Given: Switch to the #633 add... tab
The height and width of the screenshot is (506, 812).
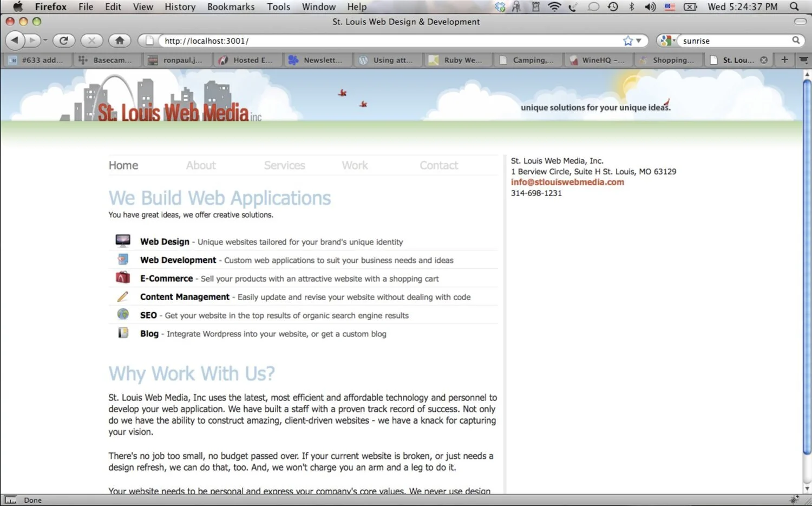Looking at the screenshot, I should 37,60.
